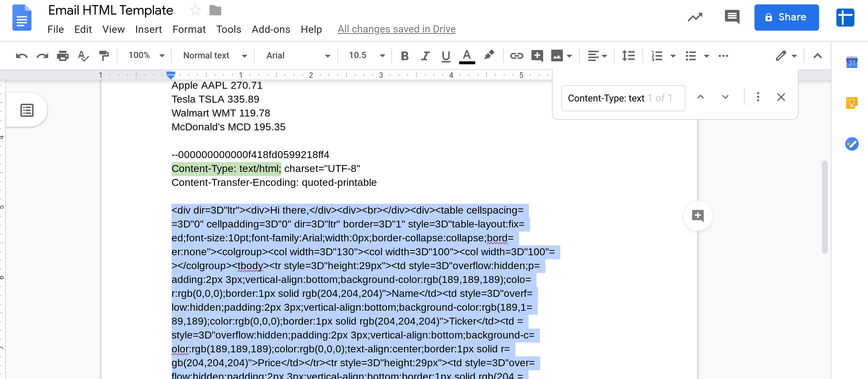Open the Format menu
Screen dimensions: 868x379
pyautogui.click(x=189, y=29)
